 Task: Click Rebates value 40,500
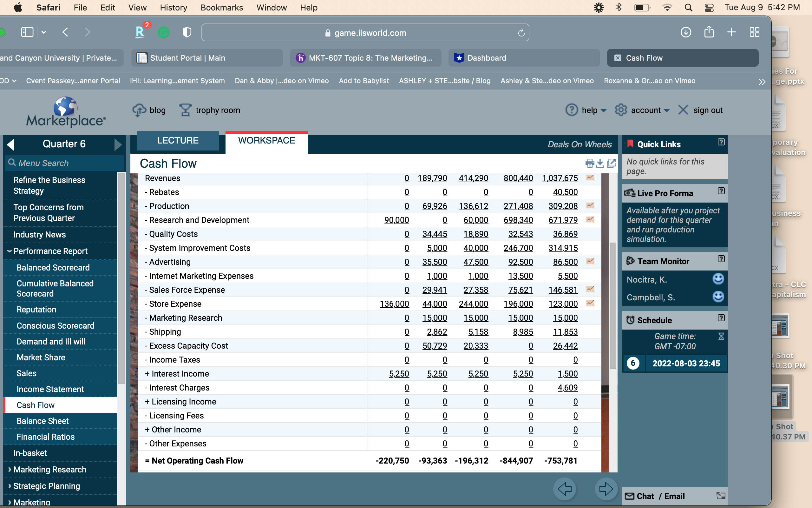click(x=565, y=192)
